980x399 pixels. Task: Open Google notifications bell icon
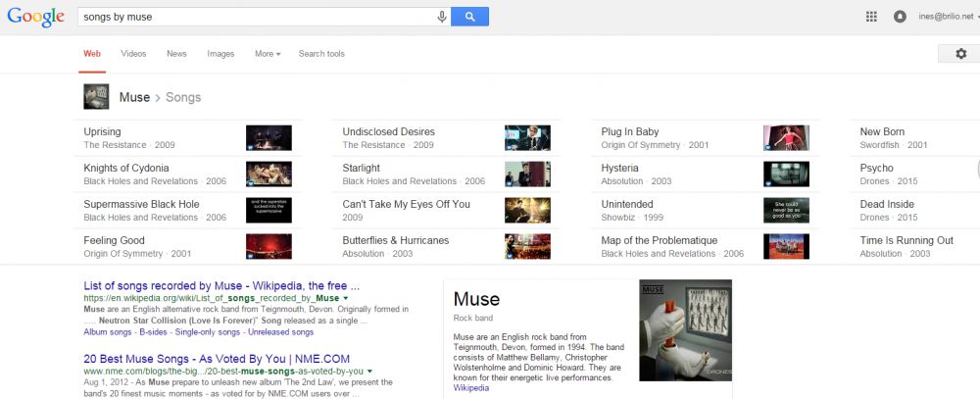(900, 17)
